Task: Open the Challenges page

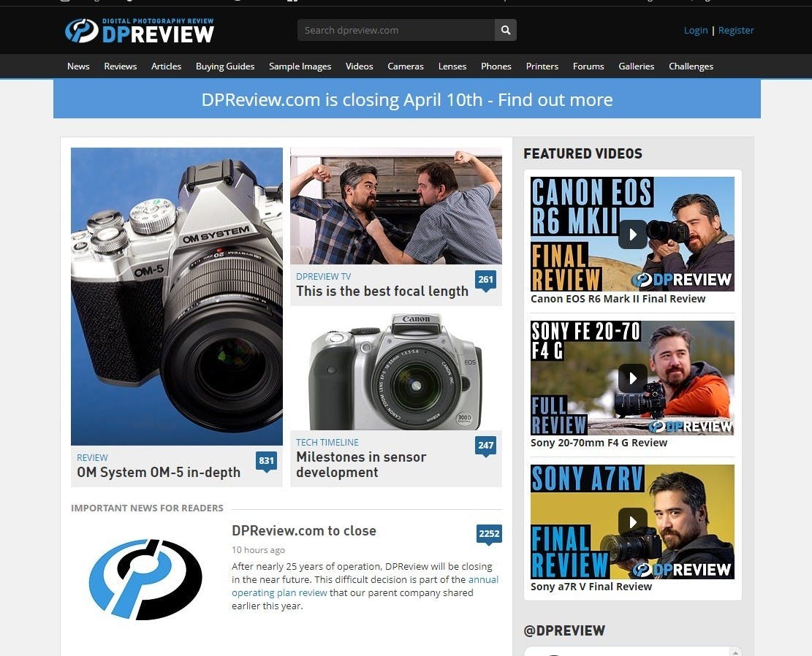Action: coord(691,66)
